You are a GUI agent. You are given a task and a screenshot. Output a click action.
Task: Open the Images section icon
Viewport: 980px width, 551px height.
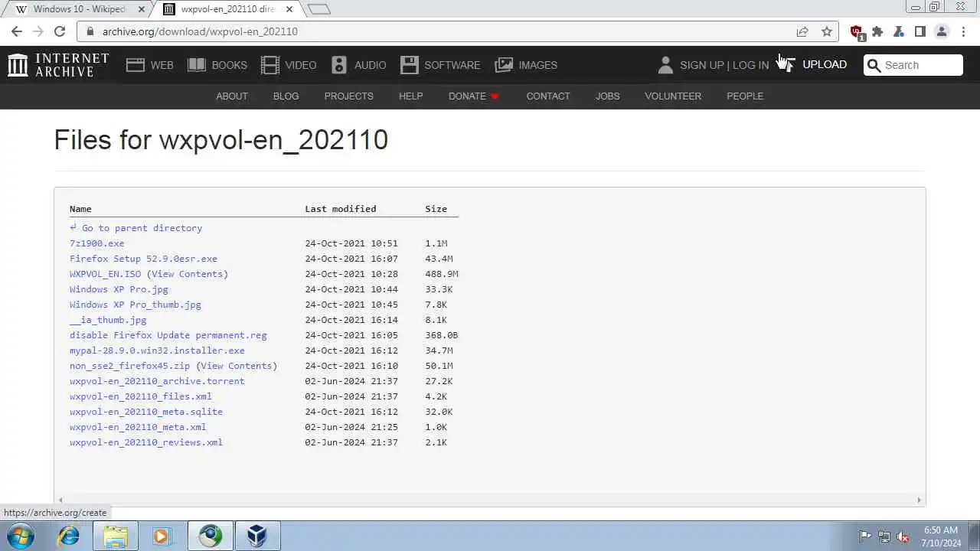point(504,65)
